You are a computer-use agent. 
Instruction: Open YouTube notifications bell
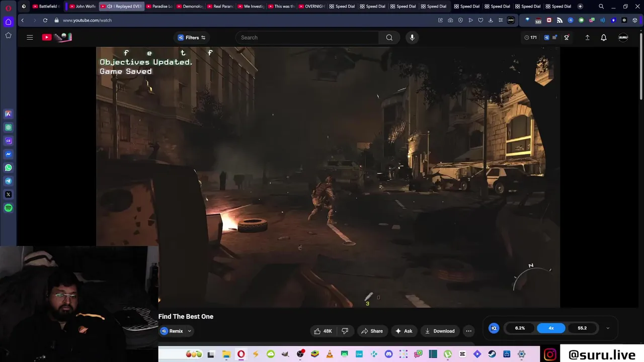pos(604,37)
